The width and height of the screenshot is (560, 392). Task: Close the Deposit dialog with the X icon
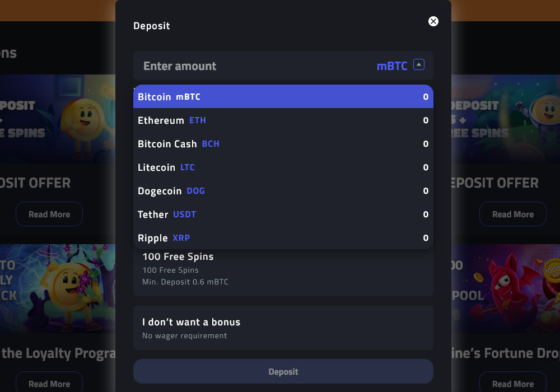[x=433, y=21]
